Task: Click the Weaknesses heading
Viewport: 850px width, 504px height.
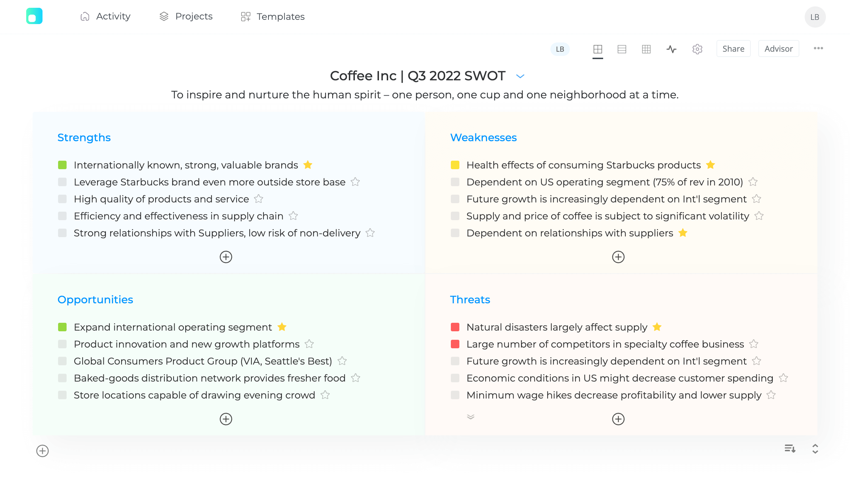Action: point(483,137)
